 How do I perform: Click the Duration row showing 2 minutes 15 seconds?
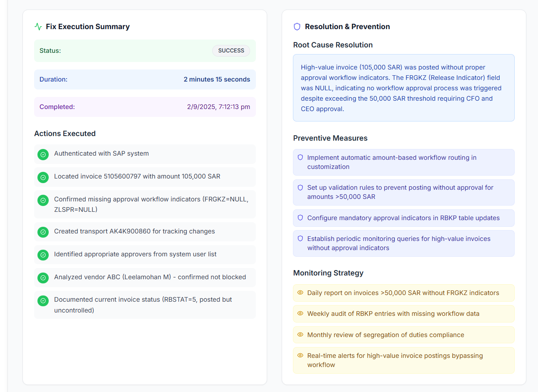(145, 79)
